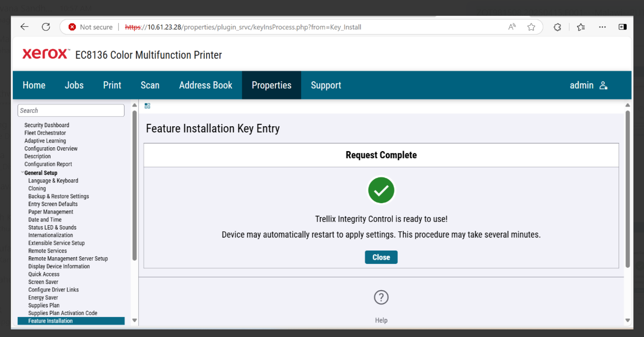Click the Not secure warning icon
The width and height of the screenshot is (644, 337).
pyautogui.click(x=72, y=27)
